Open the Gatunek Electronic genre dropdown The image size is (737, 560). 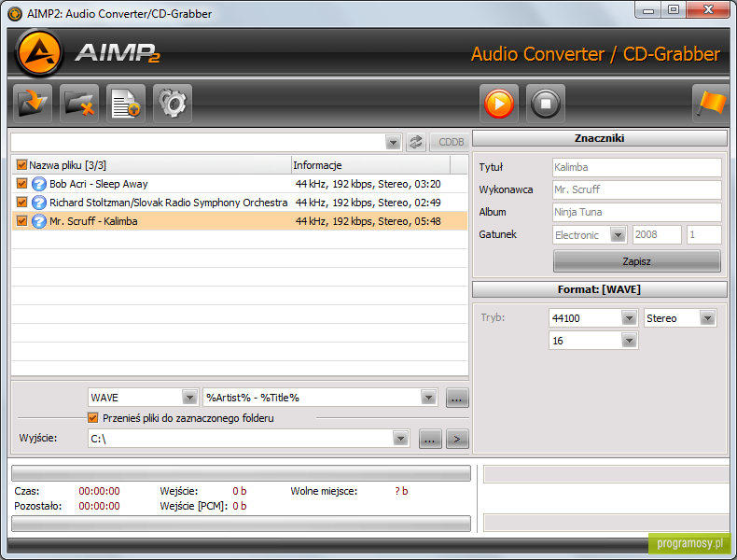[x=618, y=234]
